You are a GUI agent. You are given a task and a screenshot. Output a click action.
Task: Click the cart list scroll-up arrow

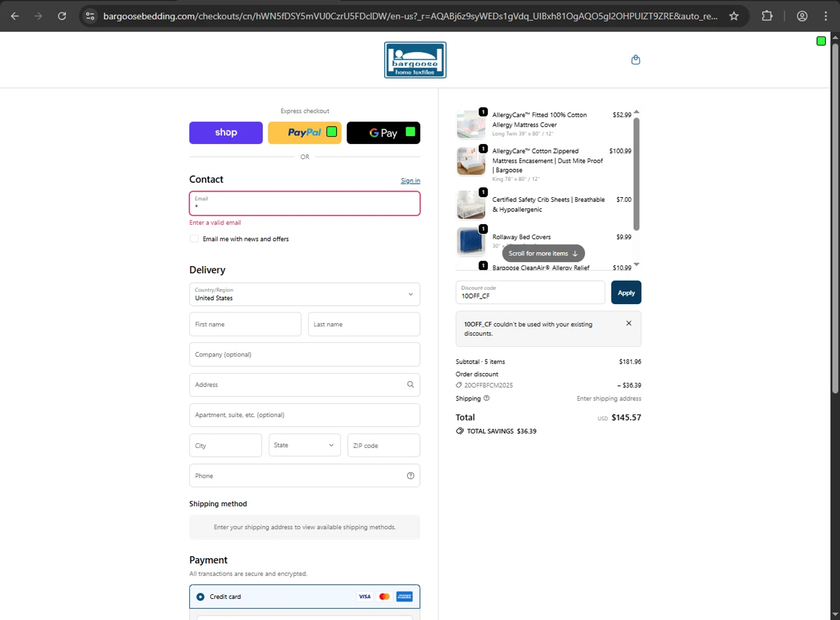[x=636, y=112]
